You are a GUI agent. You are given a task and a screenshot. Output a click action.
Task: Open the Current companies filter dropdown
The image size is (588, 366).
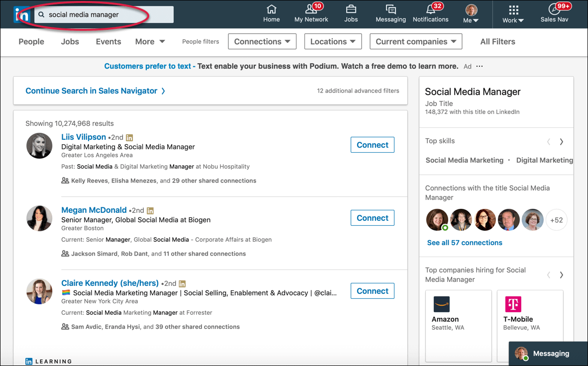pos(416,42)
